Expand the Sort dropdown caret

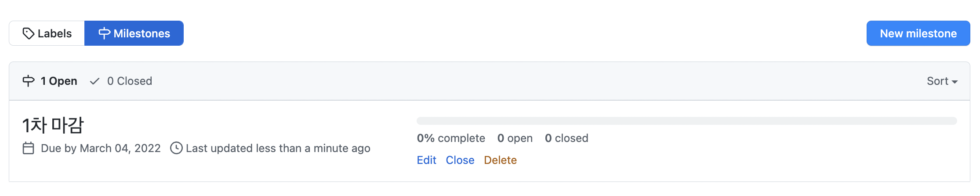coord(955,82)
